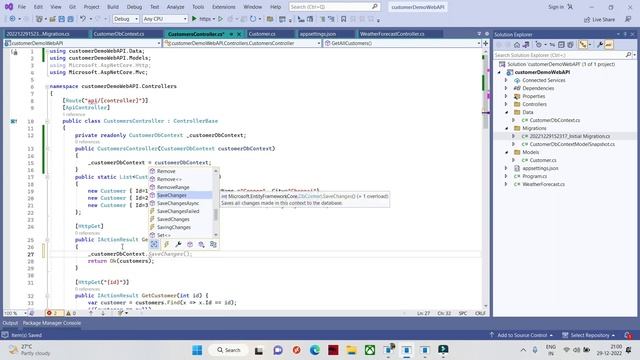Screen dimensions: 640x360
Task: Click the main Search (Ctrl+Q) box
Action: coord(334,7)
